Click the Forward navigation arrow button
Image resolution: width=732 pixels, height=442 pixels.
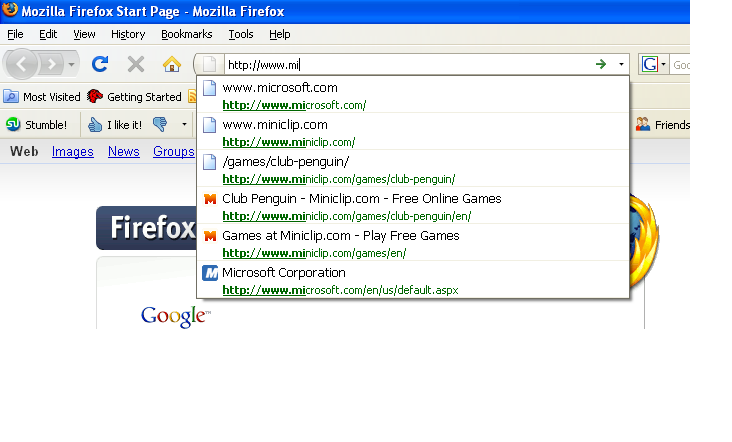51,64
